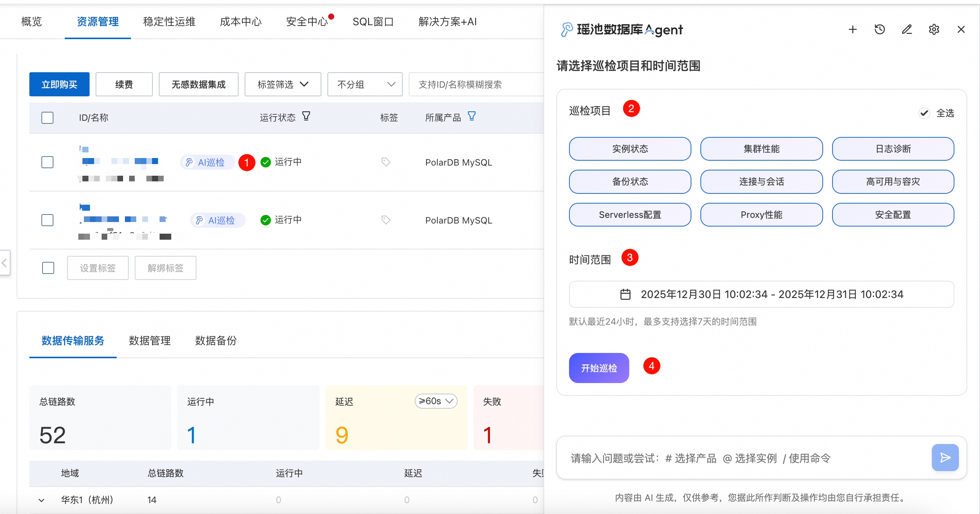Switch to the 稳定性运维 tab
This screenshot has height=514, width=980.
(x=169, y=22)
